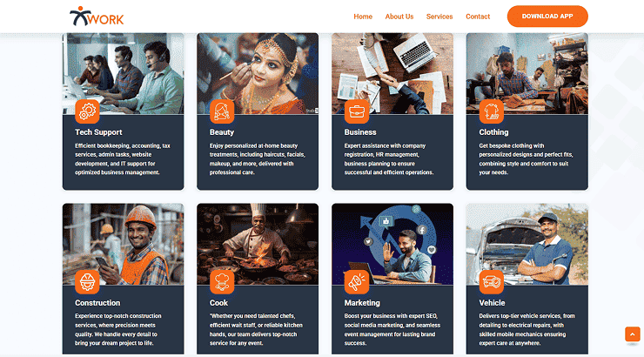Open the Contact page link
The image size is (644, 357).
point(478,17)
